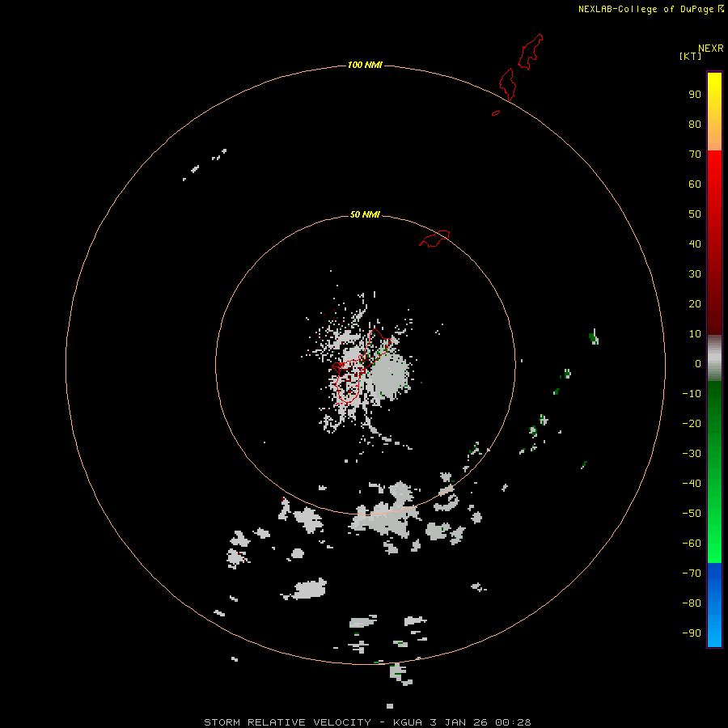Click the -80 value on velocity scale
This screenshot has height=728, width=728.
(x=692, y=603)
